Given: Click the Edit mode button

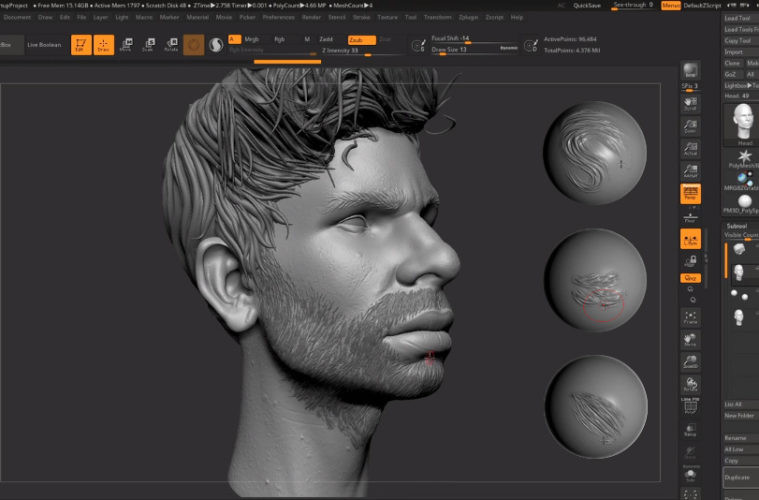Looking at the screenshot, I should pos(82,45).
